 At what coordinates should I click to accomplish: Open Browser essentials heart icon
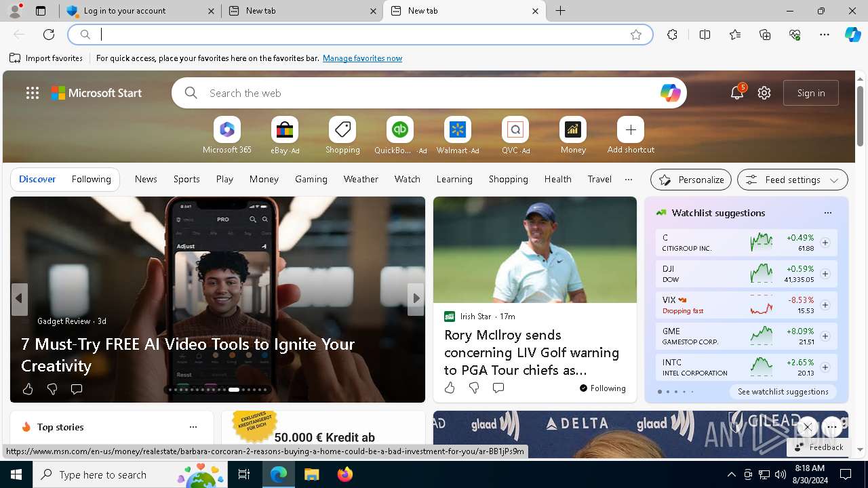coord(795,35)
